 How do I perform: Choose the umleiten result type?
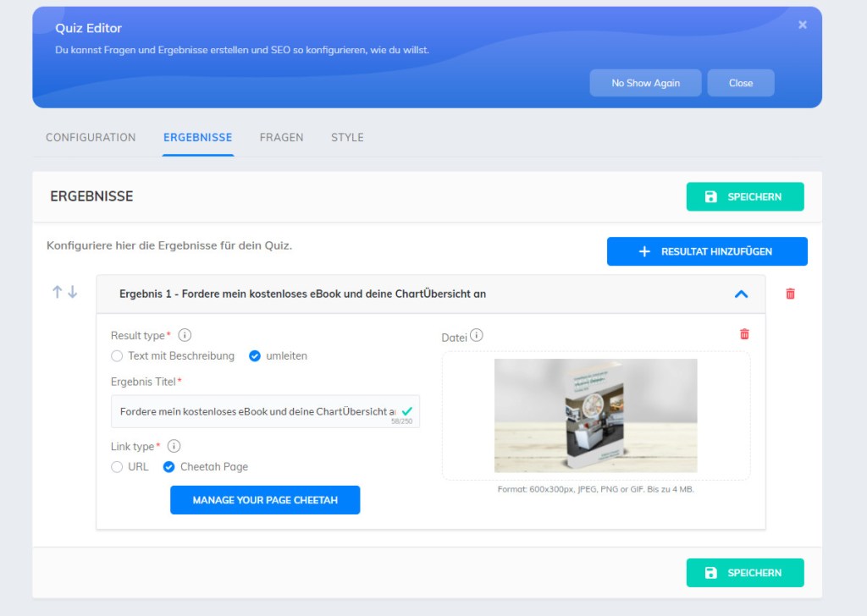[255, 356]
